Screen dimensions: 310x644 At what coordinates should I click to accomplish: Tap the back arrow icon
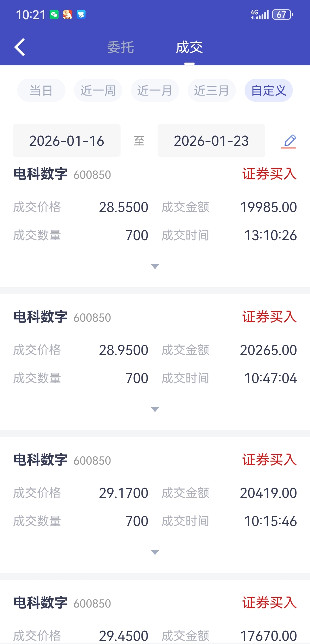pos(20,47)
